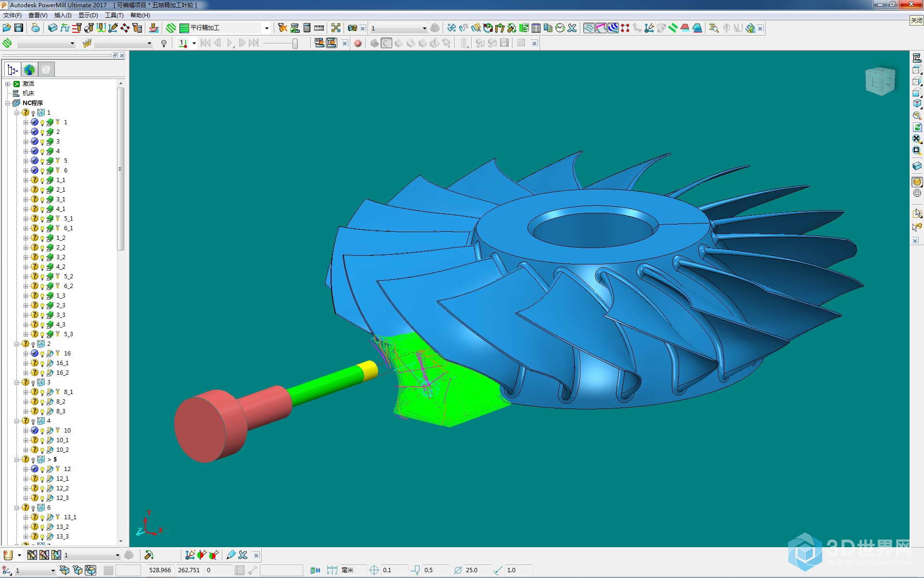Open the 显示(D) menu
Viewport: 924px width, 578px height.
pos(88,15)
